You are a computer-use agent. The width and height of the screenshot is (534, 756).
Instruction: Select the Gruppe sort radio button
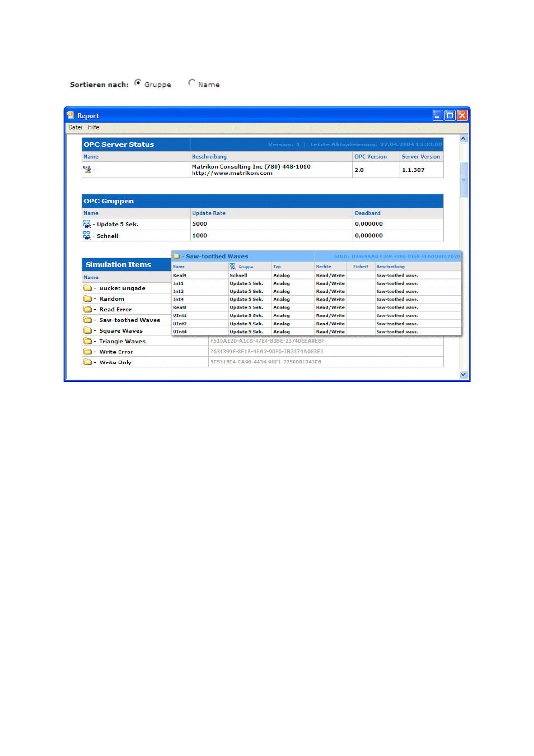(x=138, y=83)
